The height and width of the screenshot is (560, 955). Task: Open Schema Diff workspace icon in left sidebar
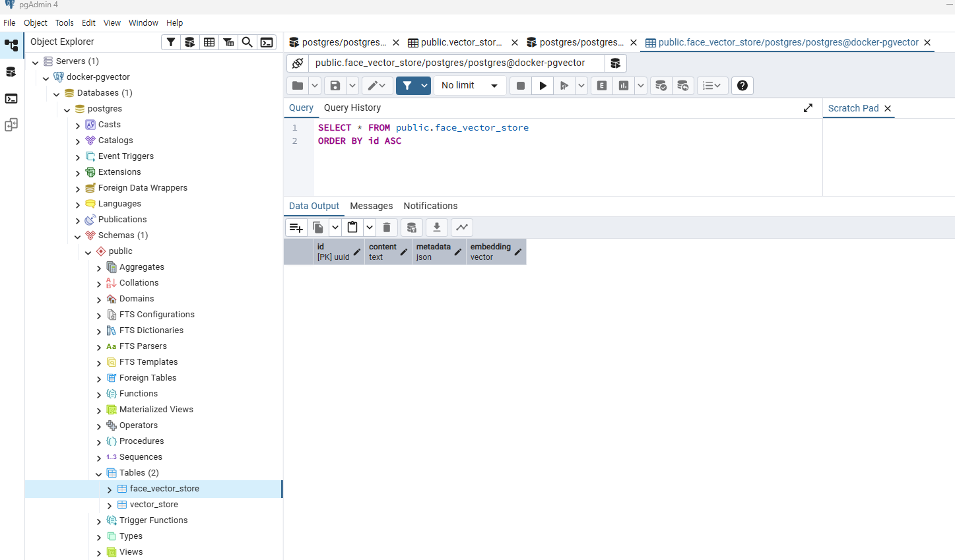point(11,125)
